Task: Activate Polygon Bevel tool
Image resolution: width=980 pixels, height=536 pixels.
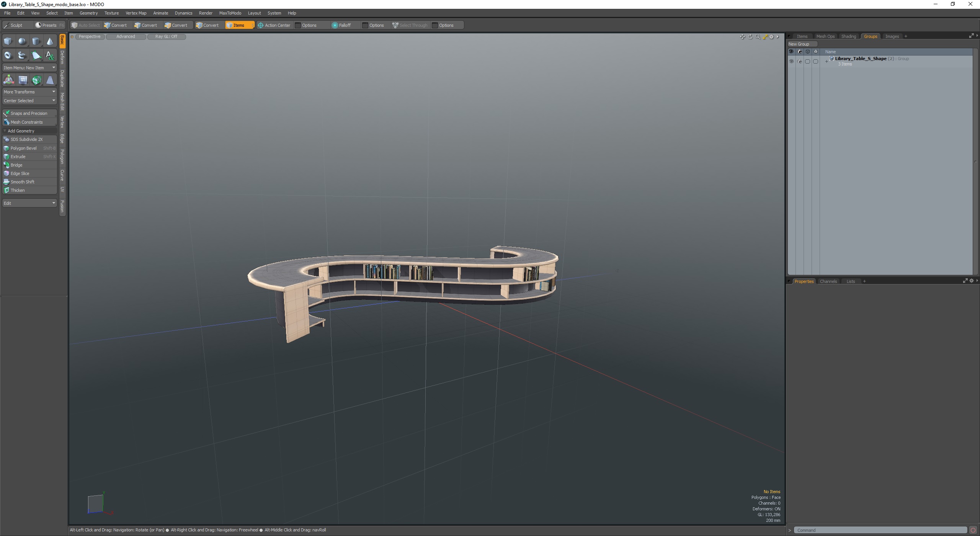Action: point(29,148)
